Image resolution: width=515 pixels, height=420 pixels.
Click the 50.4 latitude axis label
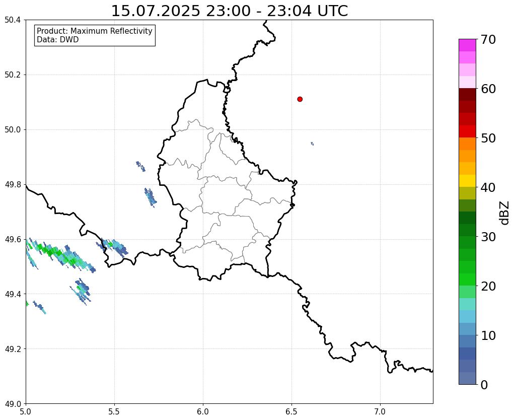13,20
